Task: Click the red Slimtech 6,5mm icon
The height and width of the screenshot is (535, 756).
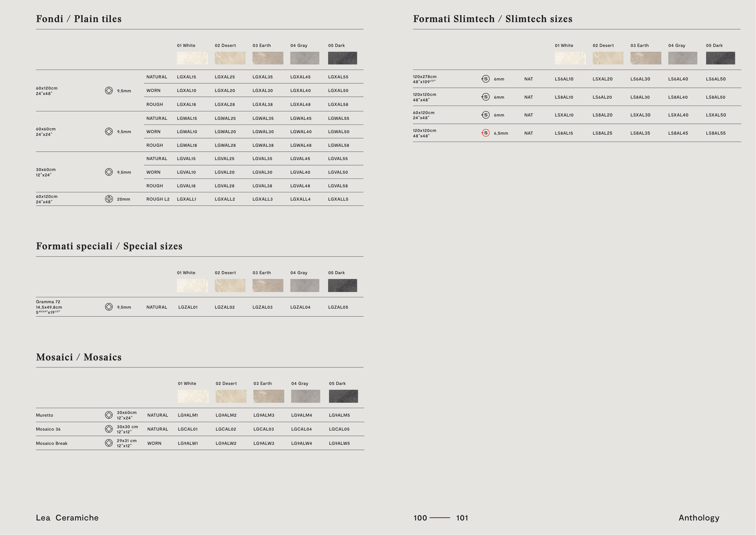Action: coord(485,133)
